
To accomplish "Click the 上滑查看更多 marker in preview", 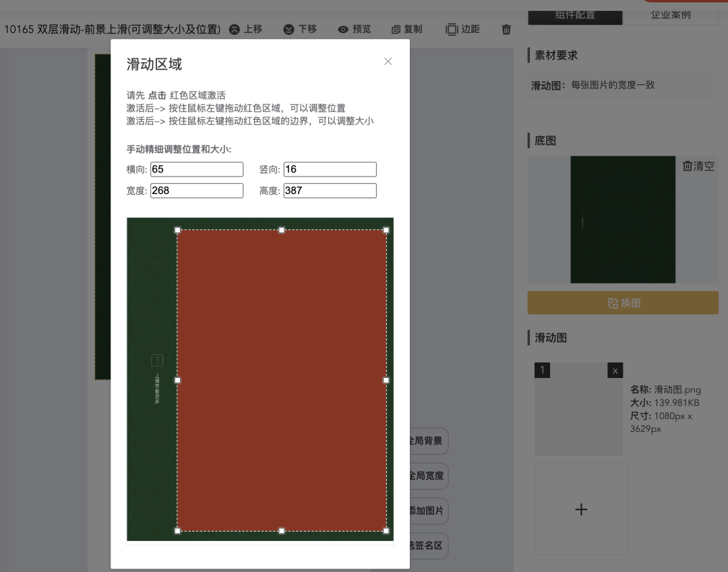I will pos(157,389).
